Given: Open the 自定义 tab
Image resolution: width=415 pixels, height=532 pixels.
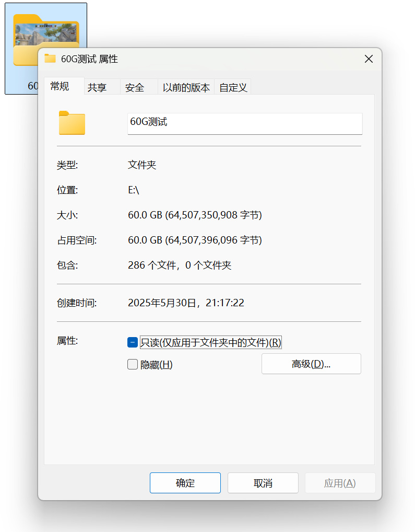Looking at the screenshot, I should tap(233, 88).
